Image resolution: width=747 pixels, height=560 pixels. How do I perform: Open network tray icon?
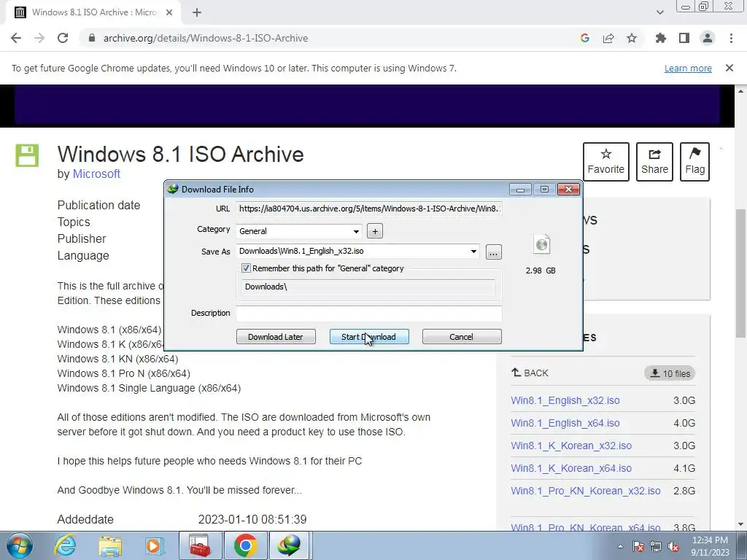(x=656, y=546)
